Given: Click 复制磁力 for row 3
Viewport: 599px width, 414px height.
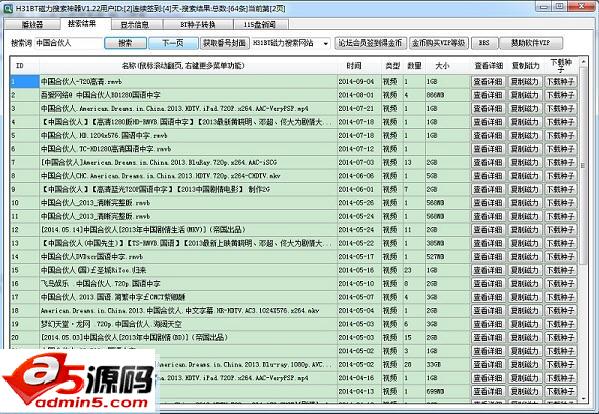Looking at the screenshot, I should tap(525, 108).
